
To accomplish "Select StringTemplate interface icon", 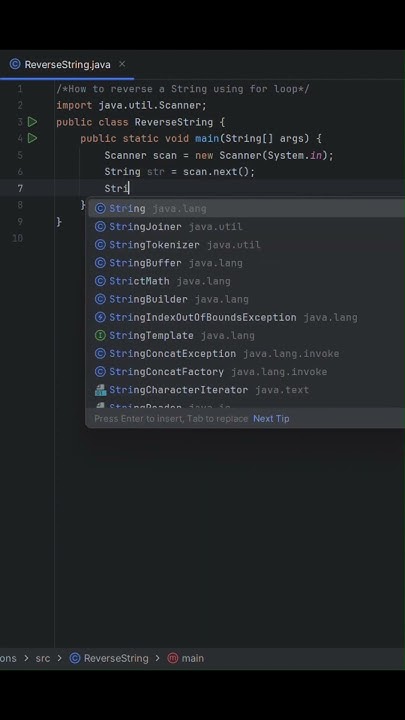I will (100, 335).
